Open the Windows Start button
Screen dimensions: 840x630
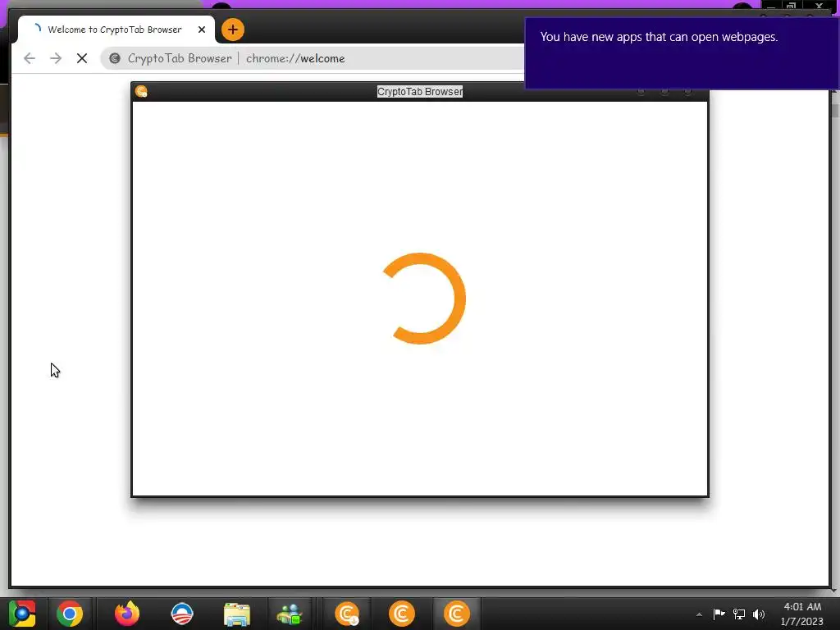click(x=22, y=614)
